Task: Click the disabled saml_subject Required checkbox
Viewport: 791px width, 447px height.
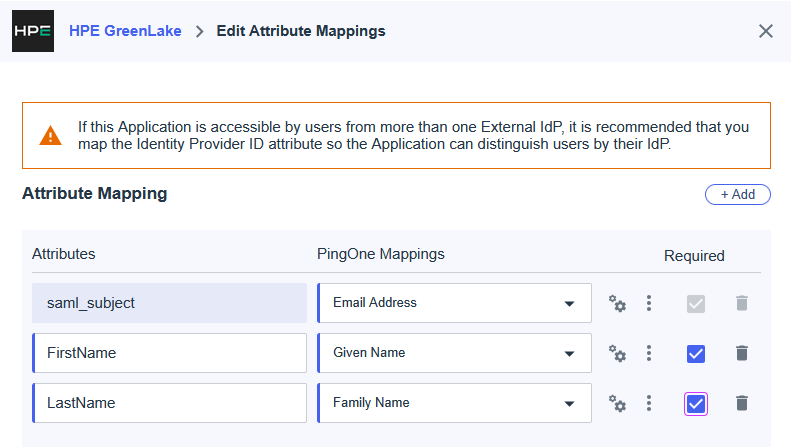Action: pos(696,303)
